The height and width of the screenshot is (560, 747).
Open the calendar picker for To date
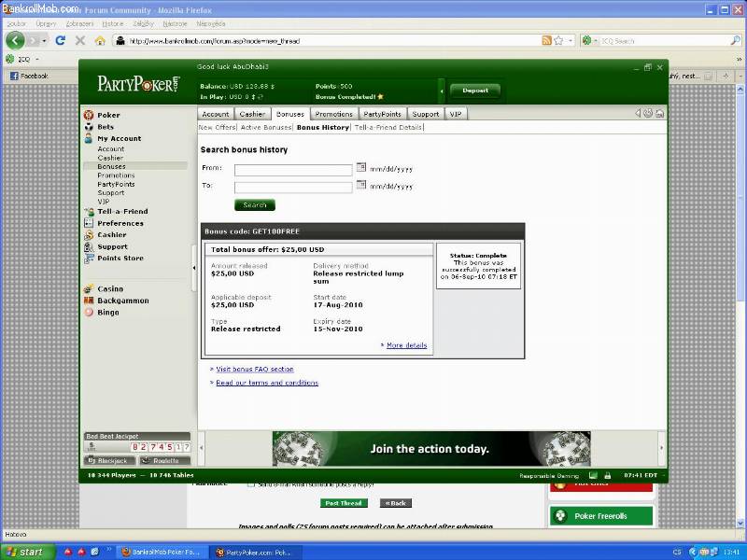click(361, 185)
